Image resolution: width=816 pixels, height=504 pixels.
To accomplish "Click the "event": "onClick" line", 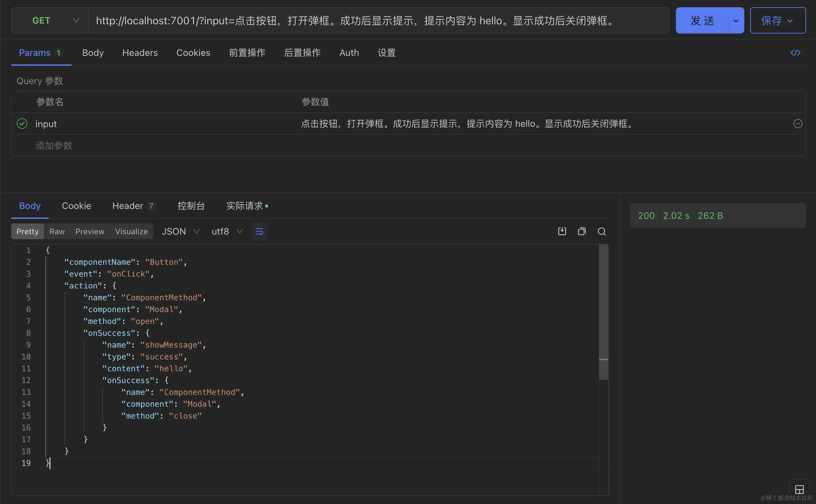I will [x=109, y=274].
